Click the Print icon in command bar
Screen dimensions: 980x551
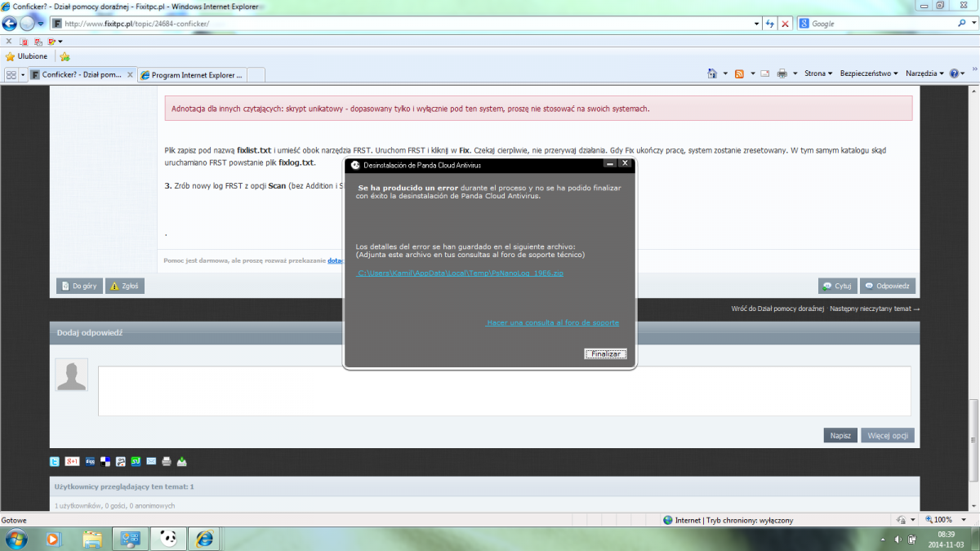[782, 73]
